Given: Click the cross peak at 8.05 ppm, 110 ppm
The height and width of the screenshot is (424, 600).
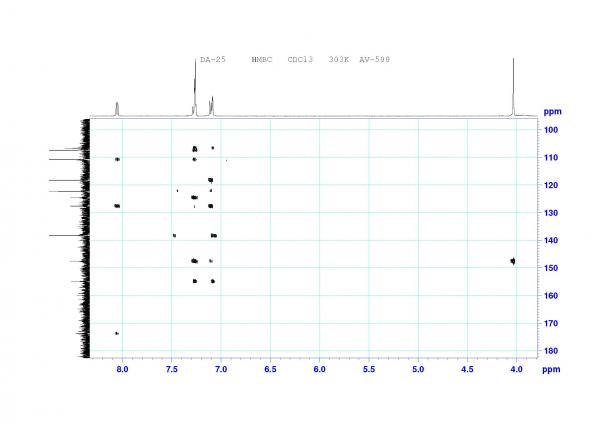Looking at the screenshot, I should tap(117, 159).
